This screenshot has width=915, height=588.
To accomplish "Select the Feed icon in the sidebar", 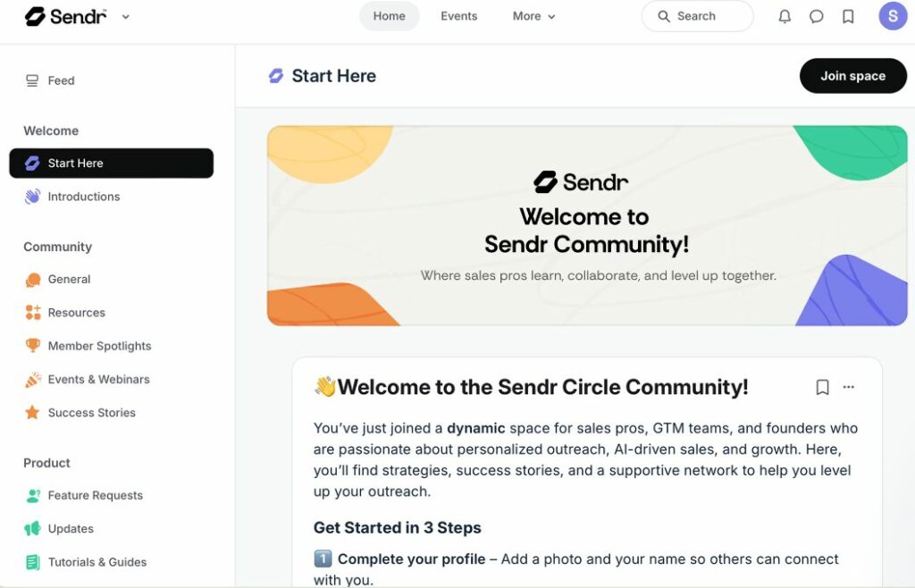I will [32, 80].
